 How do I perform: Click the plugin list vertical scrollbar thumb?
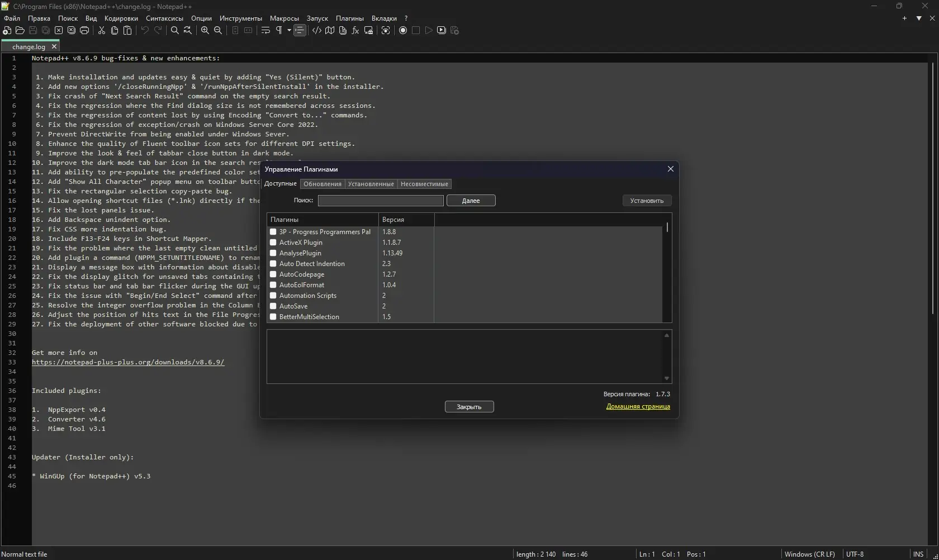667,227
